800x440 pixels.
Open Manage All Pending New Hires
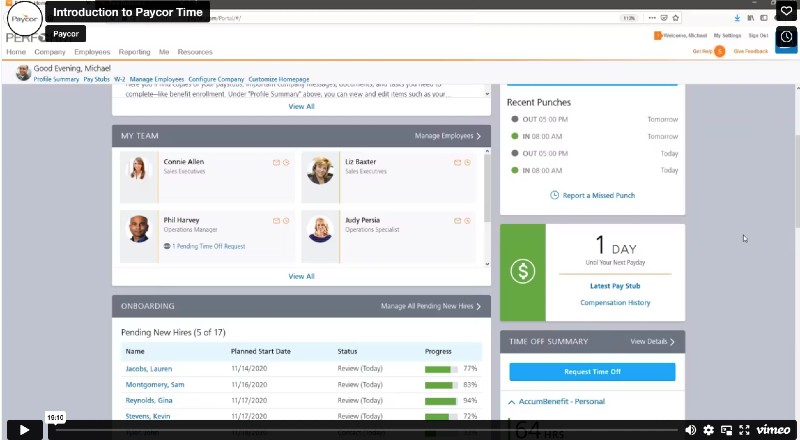[431, 306]
